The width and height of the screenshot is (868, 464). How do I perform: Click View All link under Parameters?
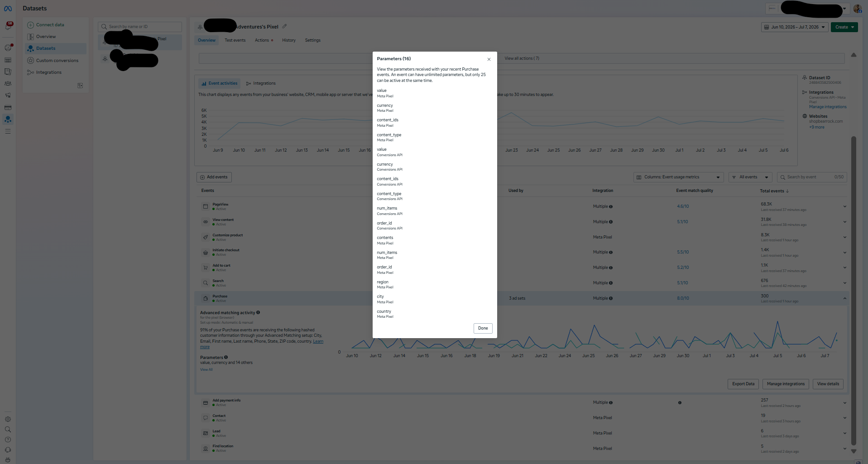coord(206,370)
